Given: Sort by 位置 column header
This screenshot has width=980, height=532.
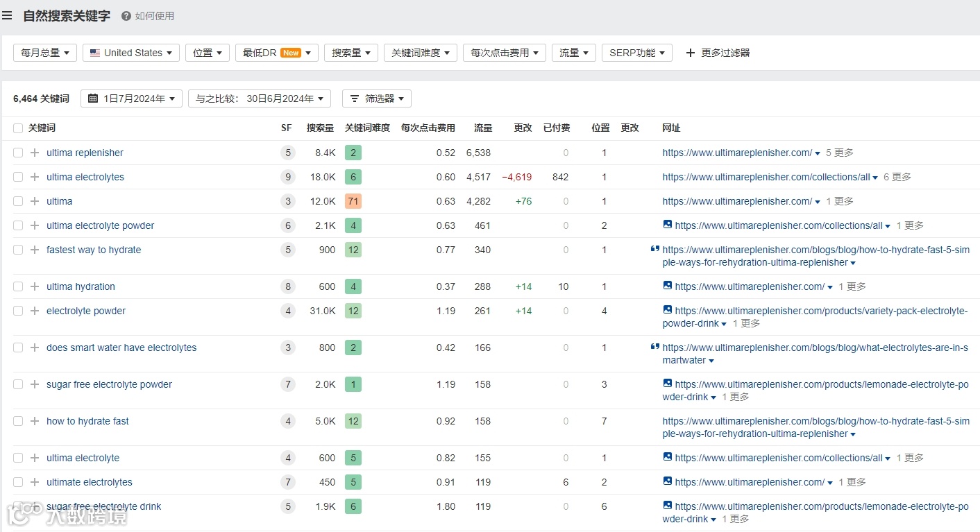Looking at the screenshot, I should click(600, 128).
